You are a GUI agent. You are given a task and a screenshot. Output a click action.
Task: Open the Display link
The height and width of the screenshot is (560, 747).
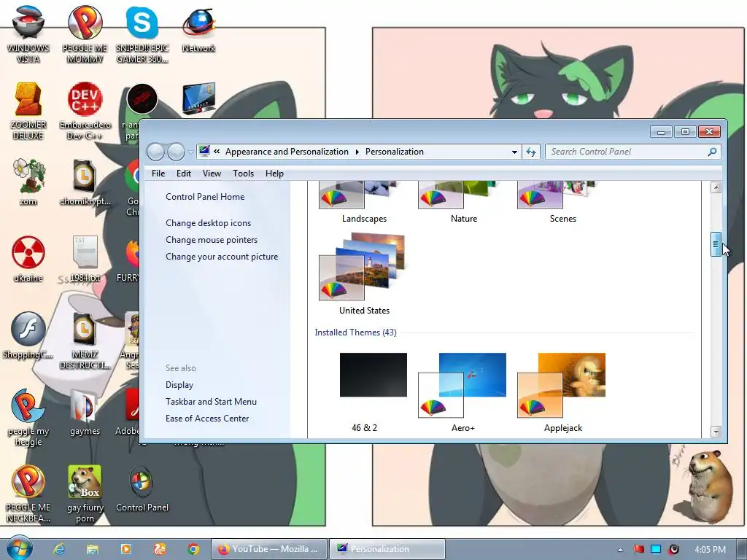pyautogui.click(x=179, y=385)
